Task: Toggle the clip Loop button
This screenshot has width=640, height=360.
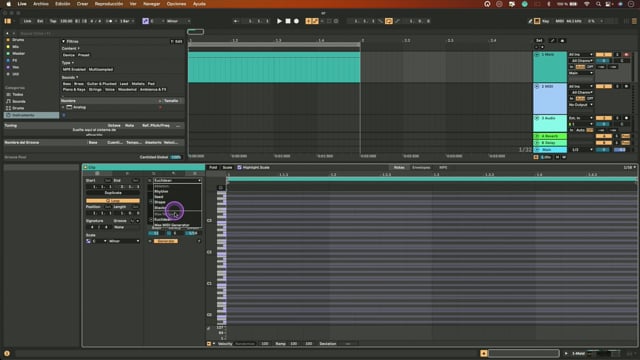Action: tap(113, 201)
